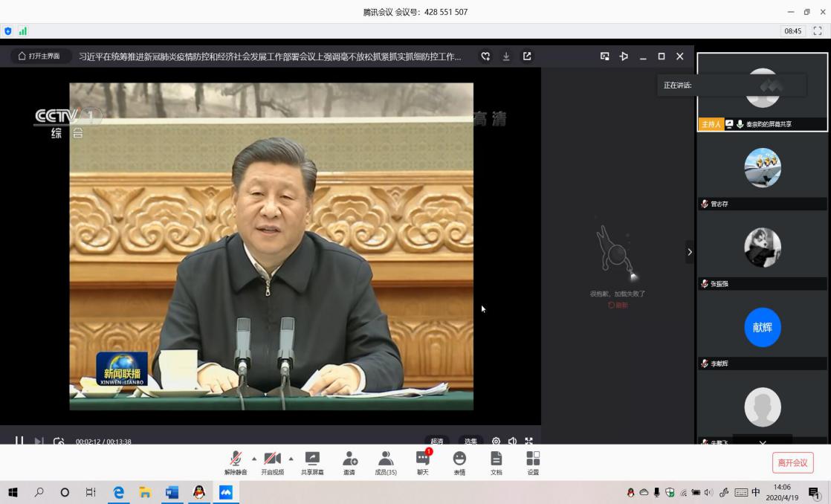This screenshot has height=504, width=831.
Task: Open 聊天 chat with unread badge
Action: (x=422, y=461)
